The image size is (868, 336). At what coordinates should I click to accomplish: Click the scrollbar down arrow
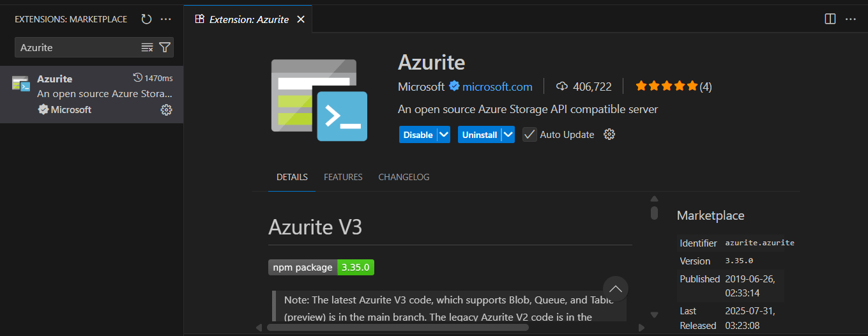[654, 314]
